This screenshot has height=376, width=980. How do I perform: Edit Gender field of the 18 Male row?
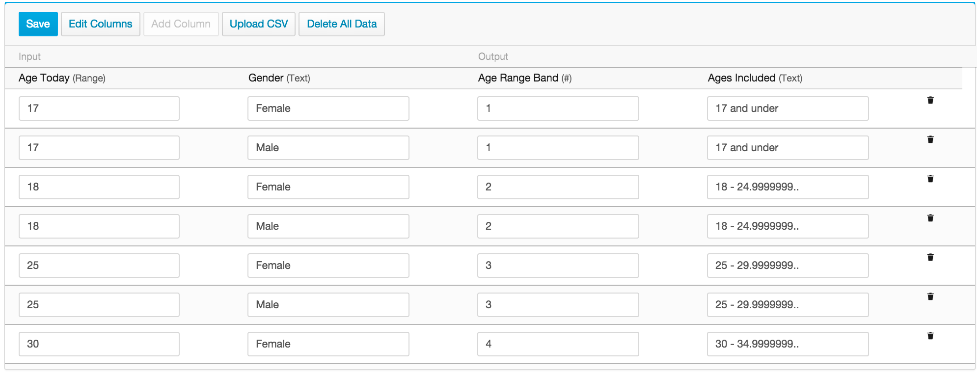[328, 226]
